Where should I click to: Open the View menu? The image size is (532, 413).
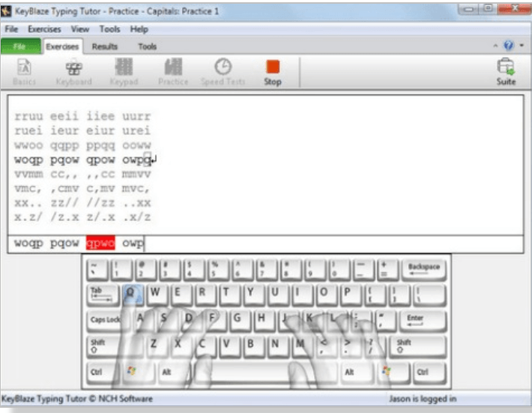(x=80, y=29)
